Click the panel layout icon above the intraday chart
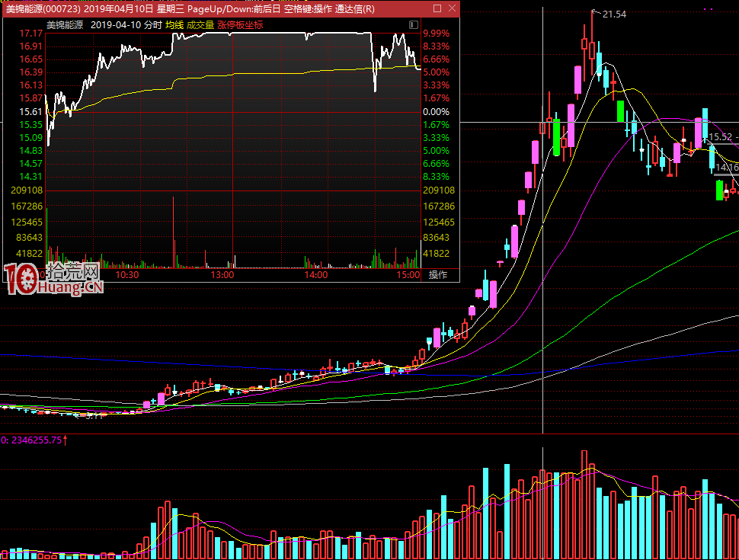This screenshot has height=560, width=739. [414, 24]
